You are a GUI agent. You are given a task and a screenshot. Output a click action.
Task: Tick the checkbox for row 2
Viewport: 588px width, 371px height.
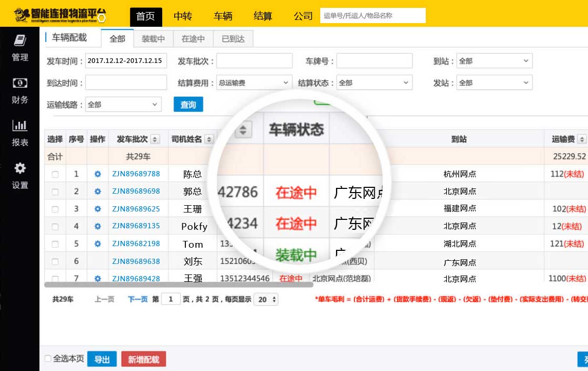[55, 192]
